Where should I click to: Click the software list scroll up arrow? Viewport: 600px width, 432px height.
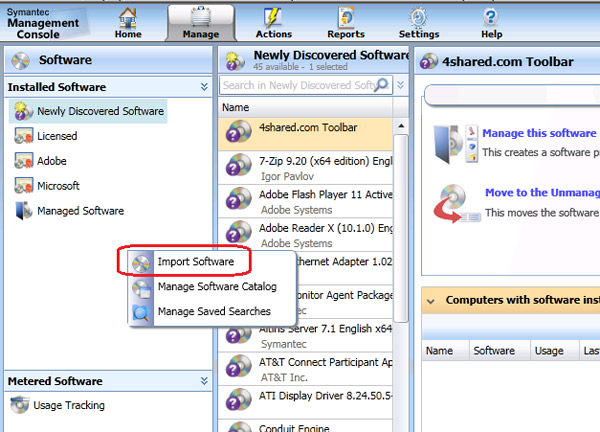(x=401, y=126)
